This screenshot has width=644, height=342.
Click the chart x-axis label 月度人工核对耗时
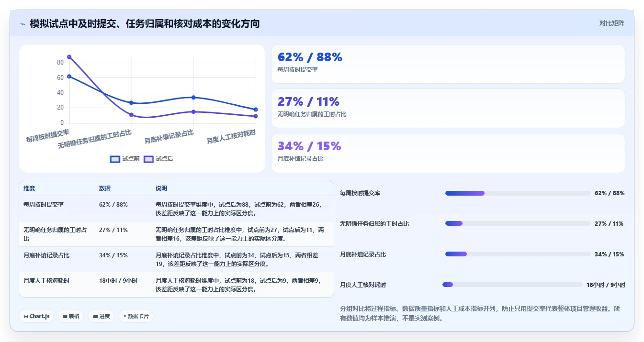tap(231, 137)
